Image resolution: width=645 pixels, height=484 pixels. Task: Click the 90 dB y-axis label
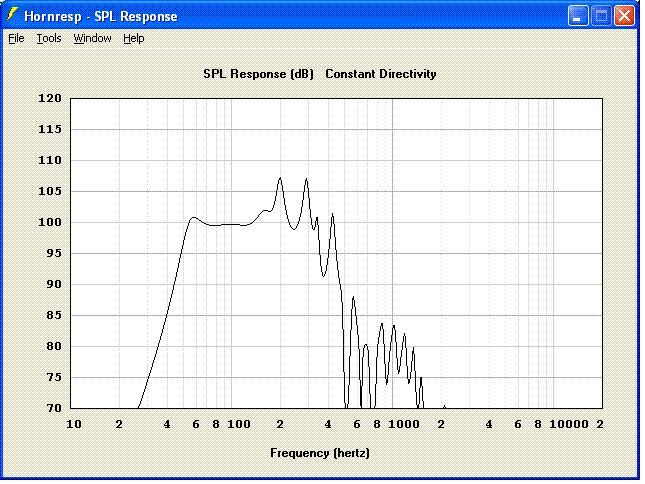54,284
